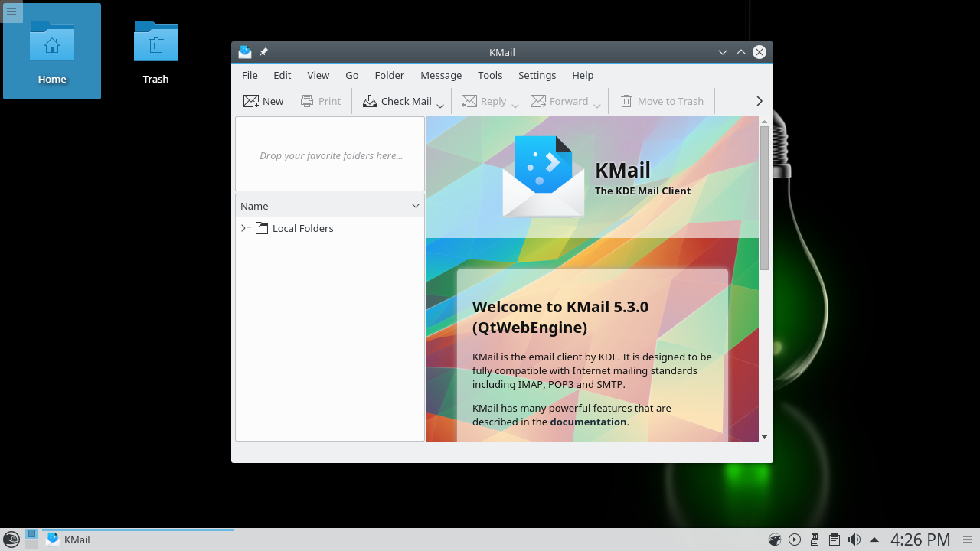Expand the Local Folders tree node
The width and height of the screenshot is (980, 551).
[243, 228]
